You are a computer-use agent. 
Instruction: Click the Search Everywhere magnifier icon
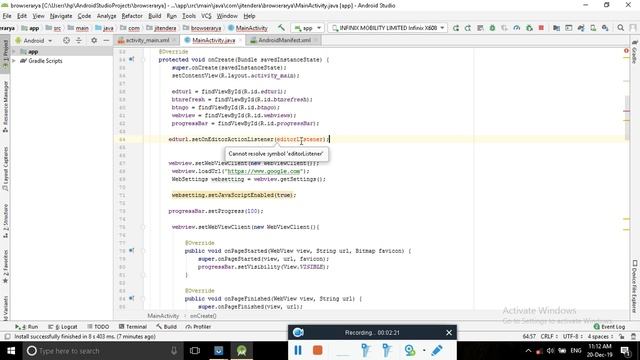point(621,28)
